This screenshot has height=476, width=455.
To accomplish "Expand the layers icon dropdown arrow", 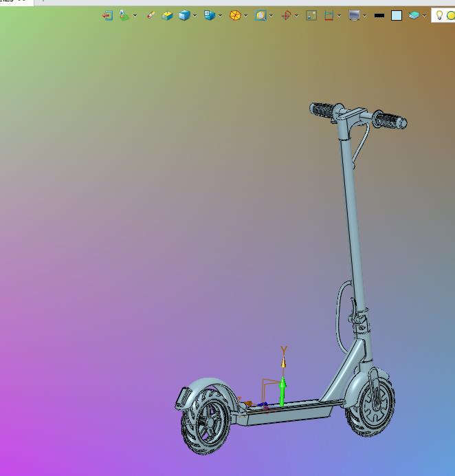I will [424, 16].
